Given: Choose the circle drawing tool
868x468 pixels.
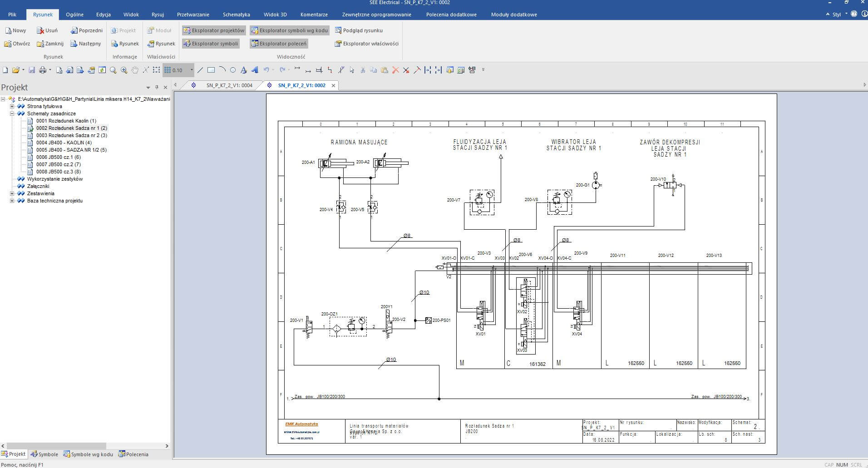Looking at the screenshot, I should click(x=233, y=70).
